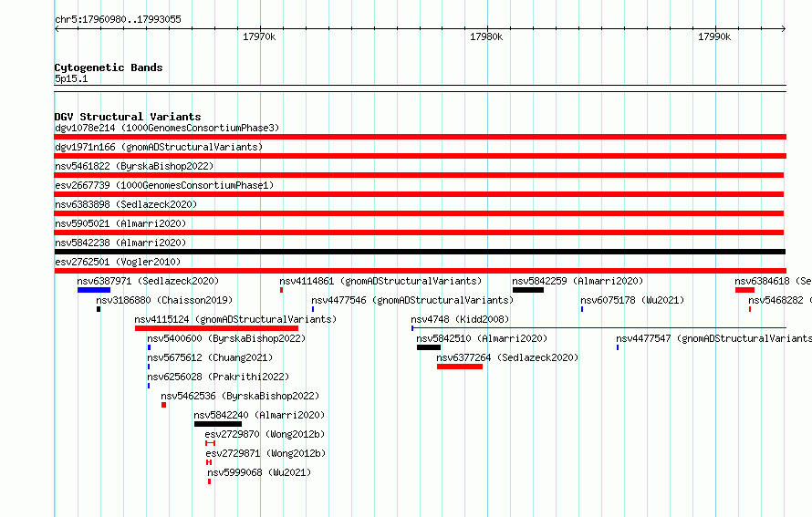This screenshot has height=517, width=812.
Task: Click nsv6383898 Sedlazeck2020 label
Action: point(126,204)
